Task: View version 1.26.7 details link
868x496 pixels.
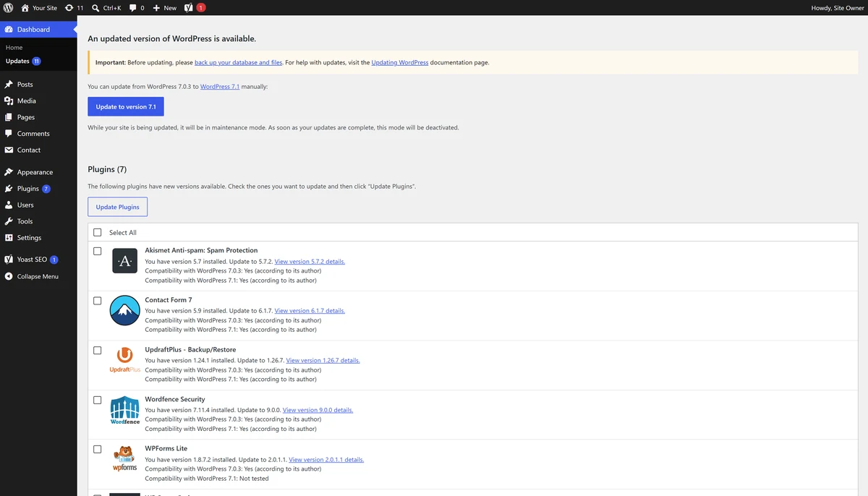Action: [323, 361]
